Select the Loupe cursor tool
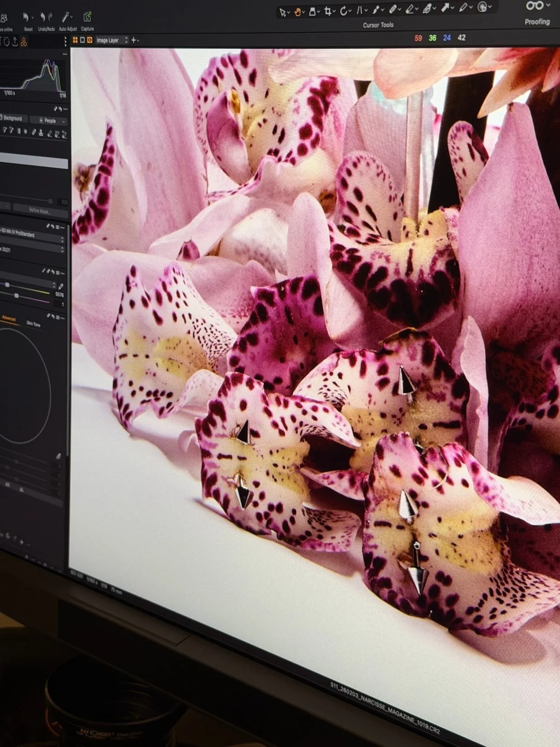 click(x=312, y=12)
